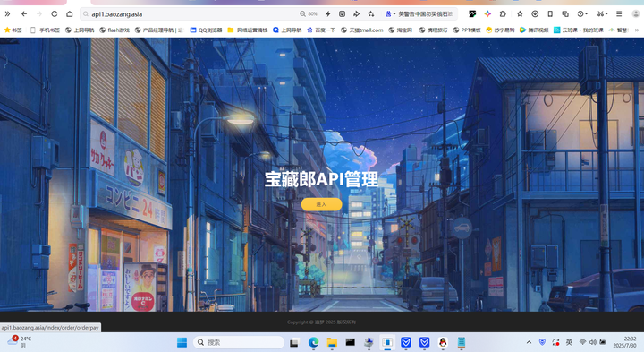Open the 百度一下 bookmark

(321, 30)
